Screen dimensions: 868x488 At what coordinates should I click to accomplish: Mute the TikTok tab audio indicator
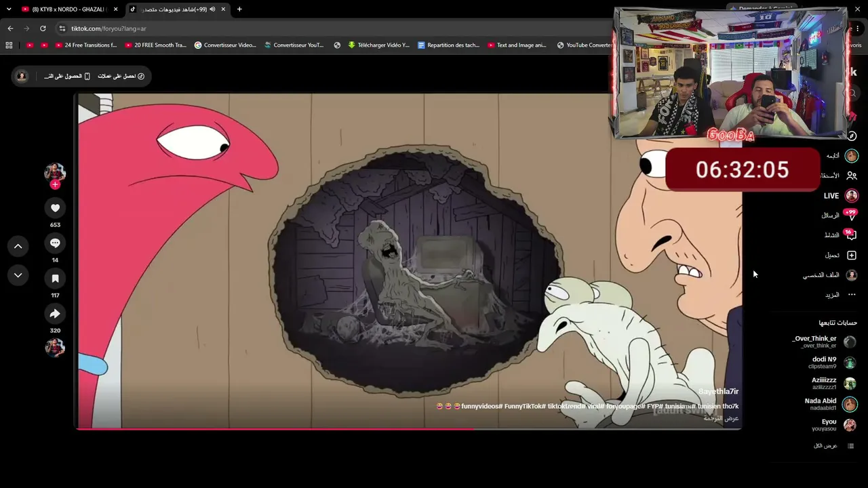click(212, 9)
